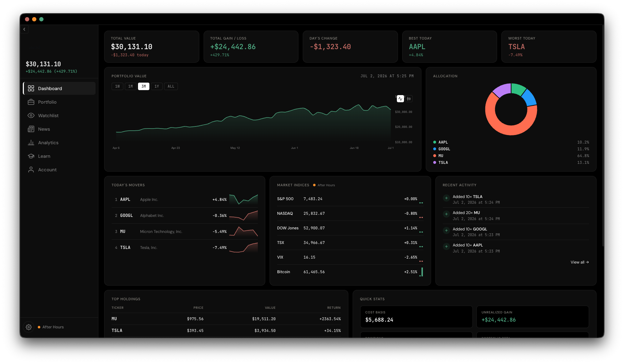
Task: Open the Learn section label
Action: (44, 156)
